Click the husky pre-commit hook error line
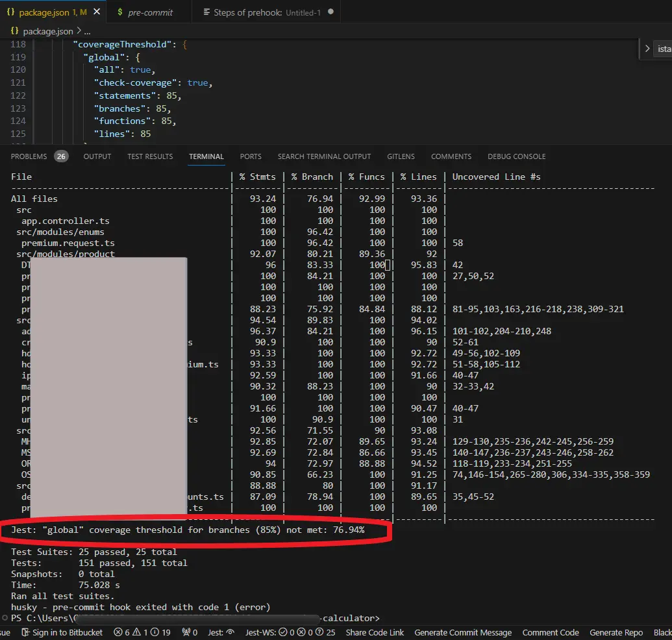 [141, 607]
